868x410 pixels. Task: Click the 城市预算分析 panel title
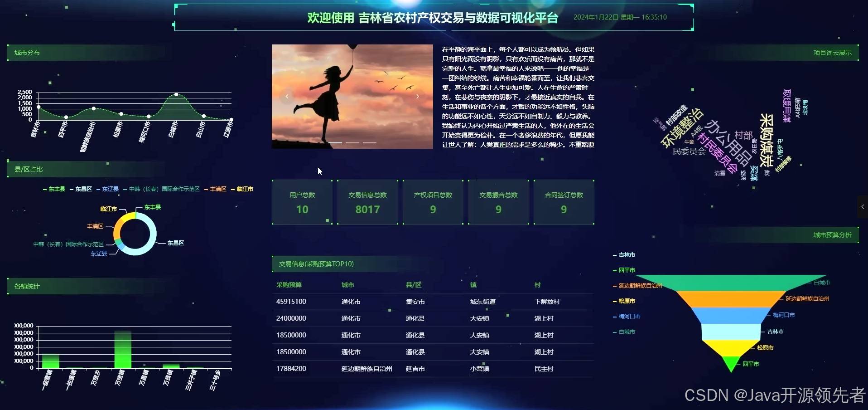[832, 235]
